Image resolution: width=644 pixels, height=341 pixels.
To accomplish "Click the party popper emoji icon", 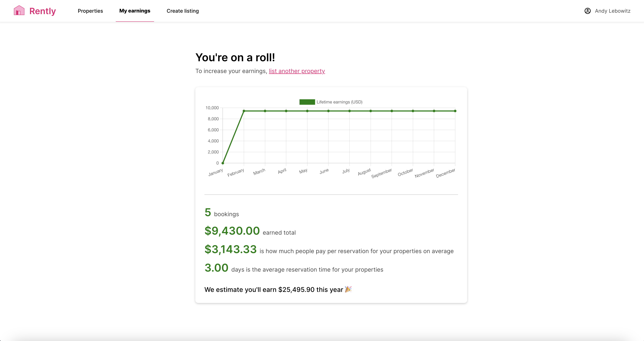I will (348, 289).
